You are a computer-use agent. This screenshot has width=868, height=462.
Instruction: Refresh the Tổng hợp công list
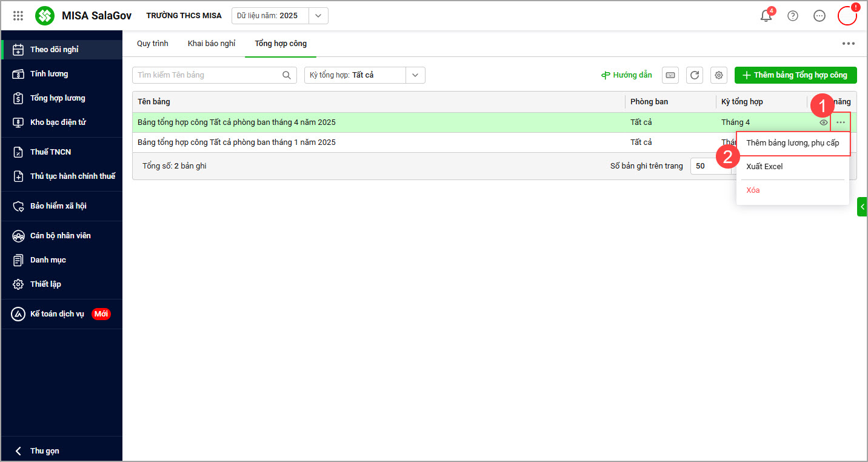pos(695,75)
